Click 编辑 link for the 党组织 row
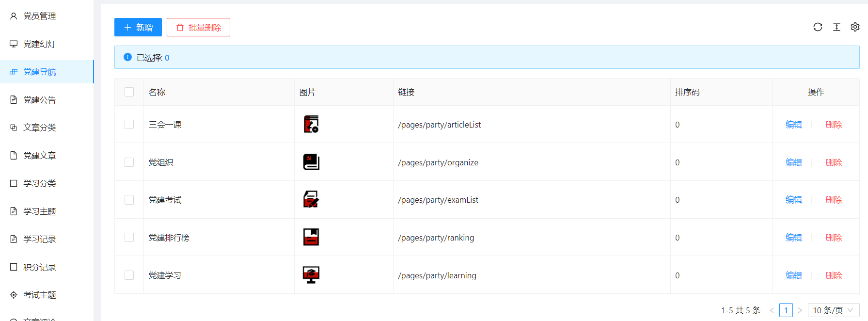The image size is (868, 321). [x=793, y=162]
